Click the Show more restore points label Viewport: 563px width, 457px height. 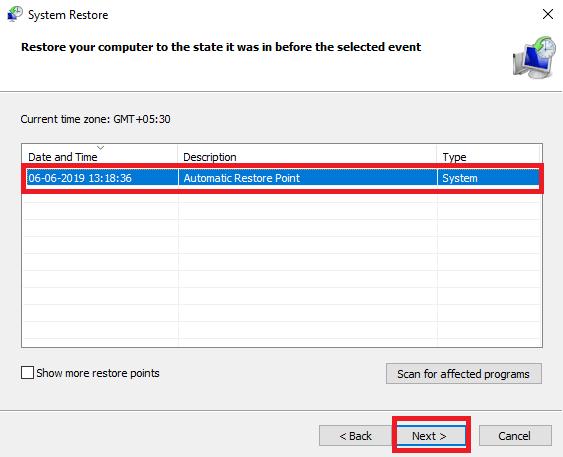coord(98,373)
